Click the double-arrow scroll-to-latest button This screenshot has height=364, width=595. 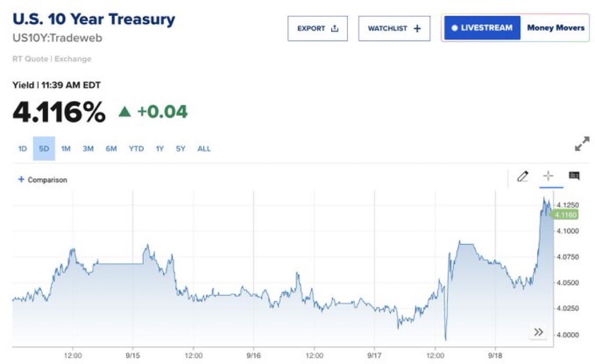(538, 332)
